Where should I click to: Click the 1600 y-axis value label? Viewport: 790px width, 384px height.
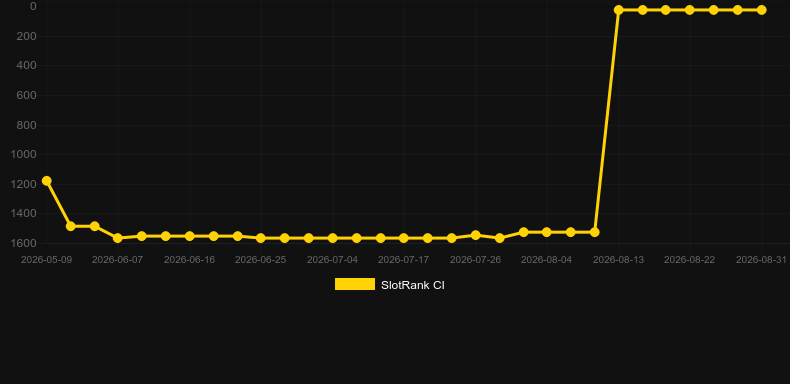(24, 243)
